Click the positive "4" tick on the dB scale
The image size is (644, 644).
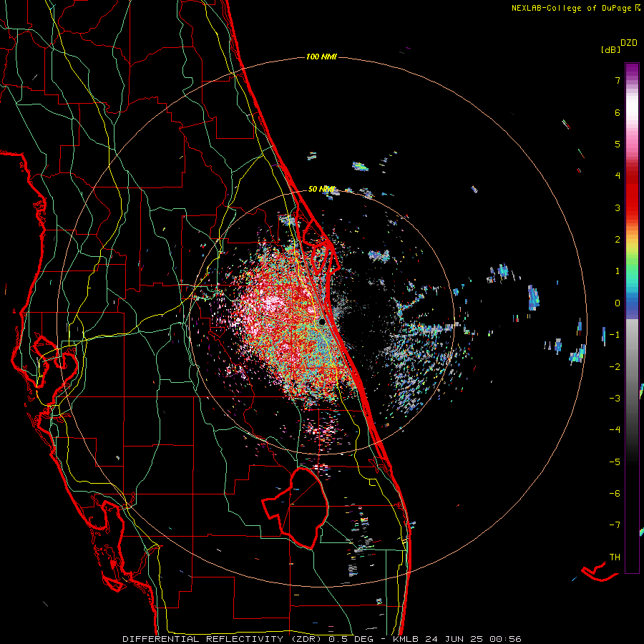point(618,176)
